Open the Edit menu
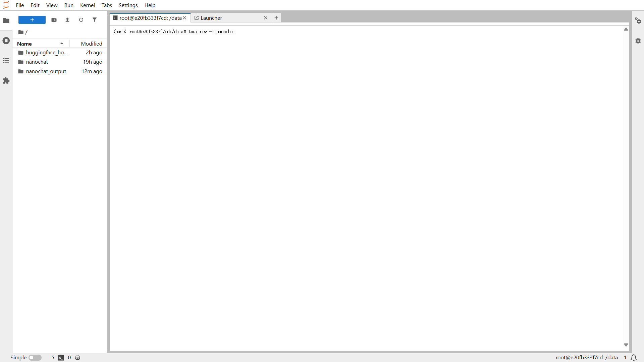Viewport: 644px width, 362px height. (35, 5)
